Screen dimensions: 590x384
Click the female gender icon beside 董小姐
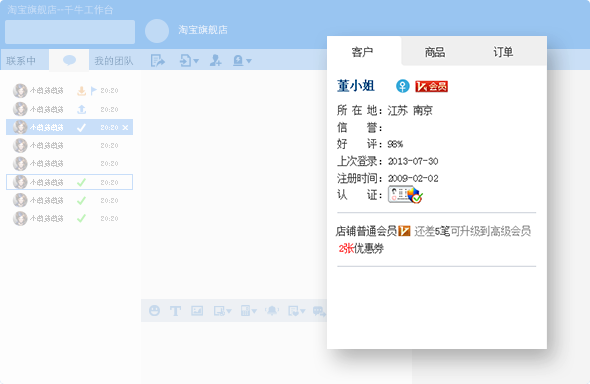coord(403,86)
